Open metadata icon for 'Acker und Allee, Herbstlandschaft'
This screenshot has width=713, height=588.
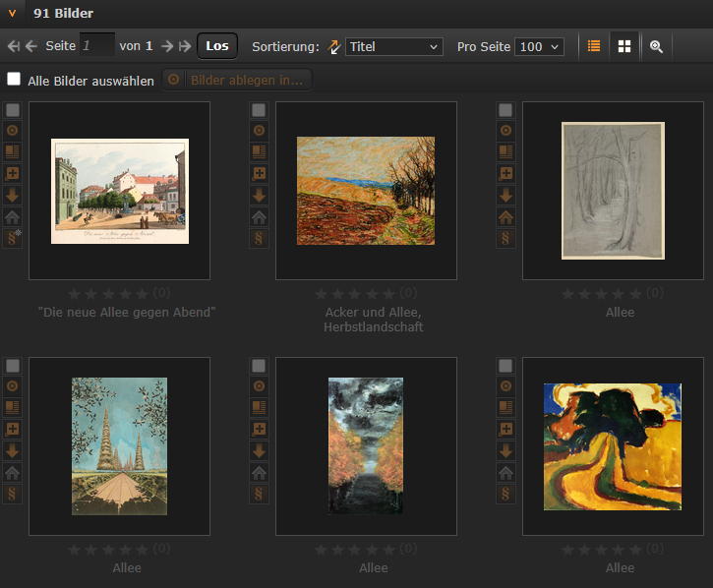coord(259,151)
